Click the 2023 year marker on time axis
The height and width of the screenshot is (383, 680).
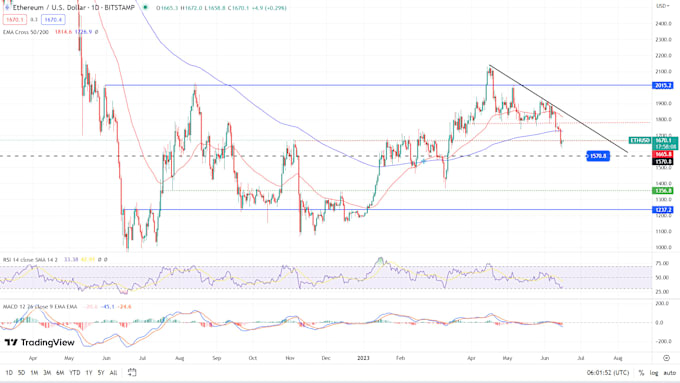(363, 358)
